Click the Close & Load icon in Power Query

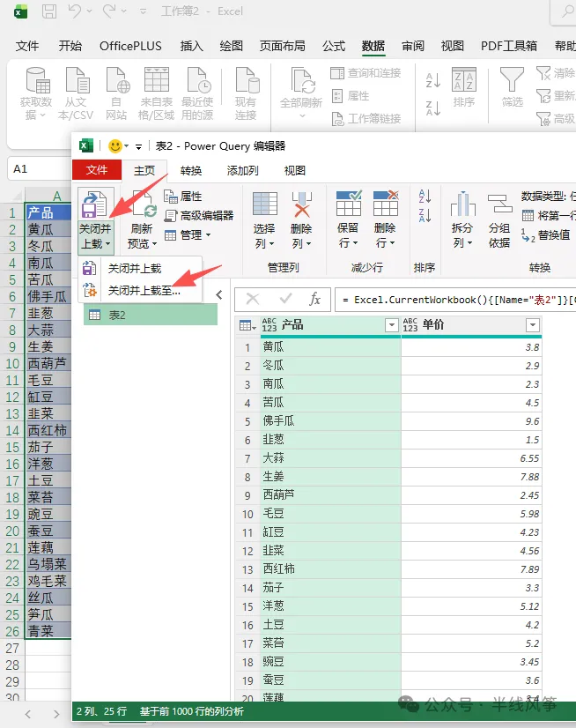94,204
